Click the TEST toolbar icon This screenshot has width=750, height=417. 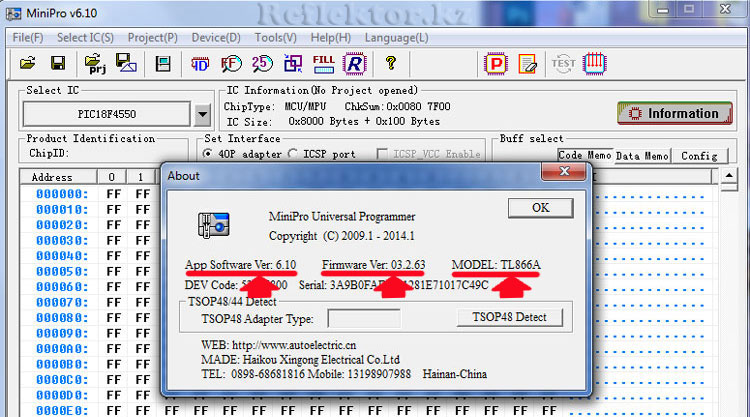(563, 64)
